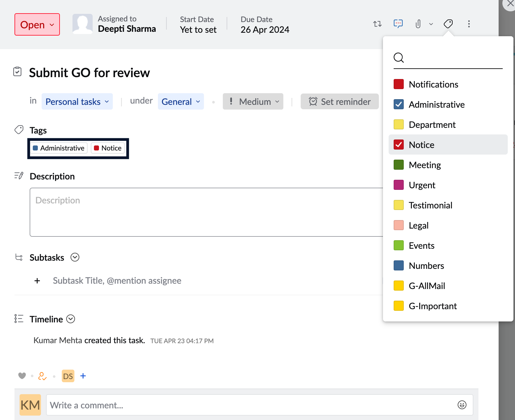Click the Numbers blue color swatch

399,265
